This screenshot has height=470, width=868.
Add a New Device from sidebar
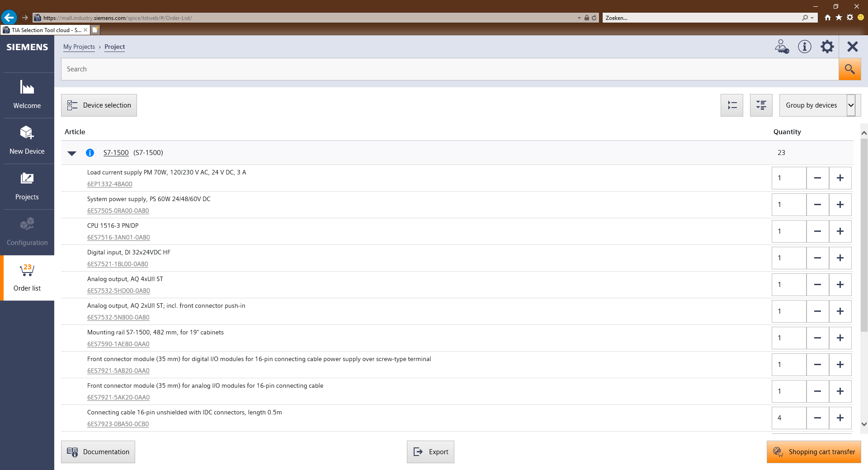pos(27,141)
